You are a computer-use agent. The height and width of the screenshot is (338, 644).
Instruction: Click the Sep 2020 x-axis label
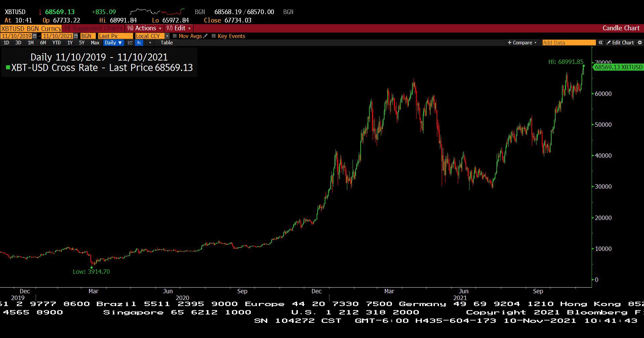coord(242,291)
